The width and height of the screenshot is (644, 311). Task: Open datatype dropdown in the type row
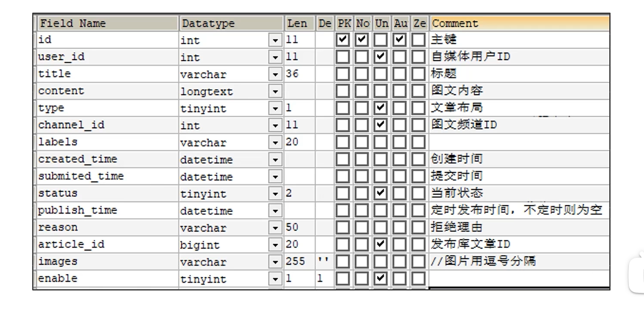[x=275, y=108]
